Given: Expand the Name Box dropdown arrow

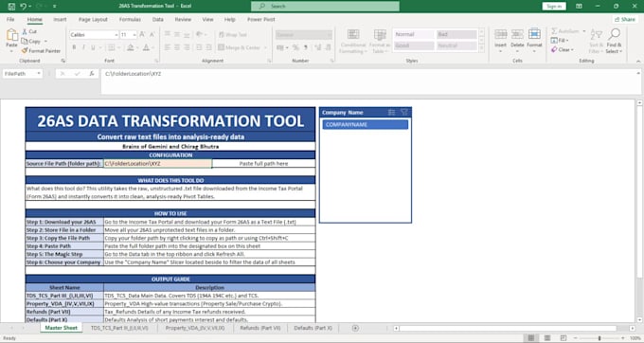Looking at the screenshot, I should 39,74.
